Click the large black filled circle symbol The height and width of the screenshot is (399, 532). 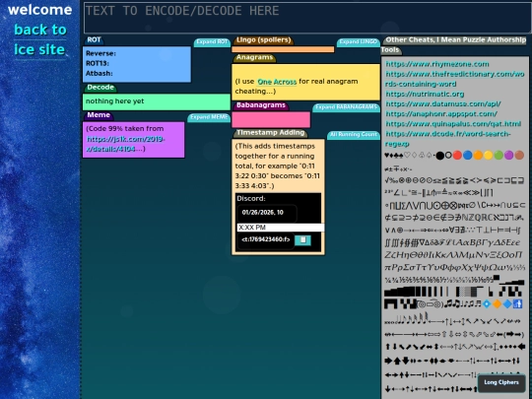(x=440, y=156)
